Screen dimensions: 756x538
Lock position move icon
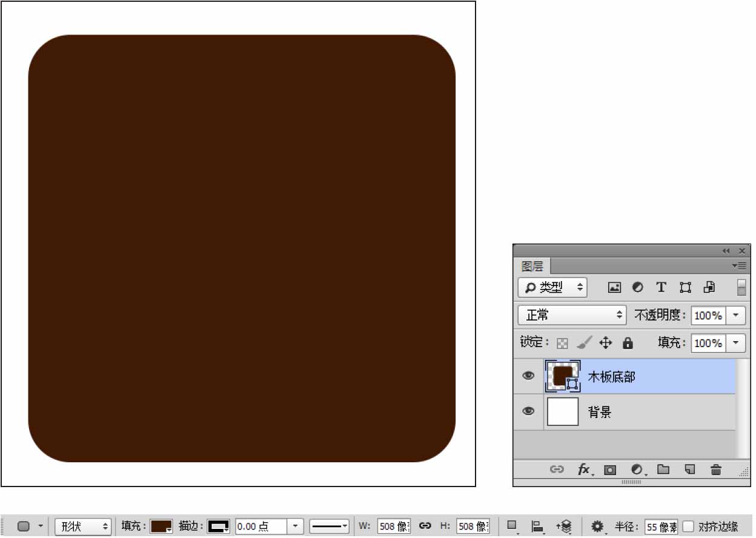click(605, 343)
